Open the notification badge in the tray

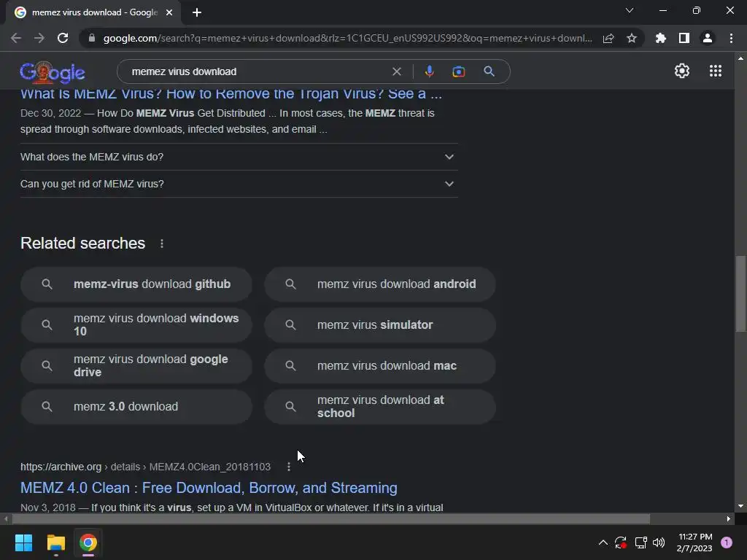[727, 542]
